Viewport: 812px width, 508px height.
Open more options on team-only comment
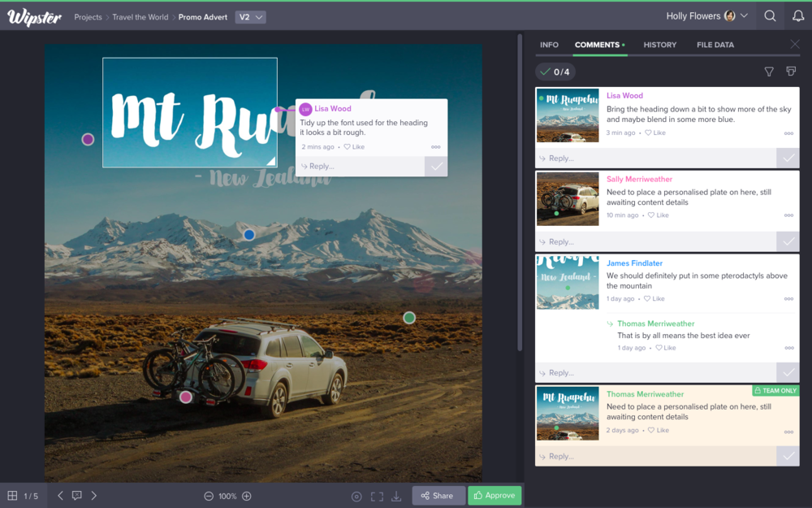coord(788,432)
